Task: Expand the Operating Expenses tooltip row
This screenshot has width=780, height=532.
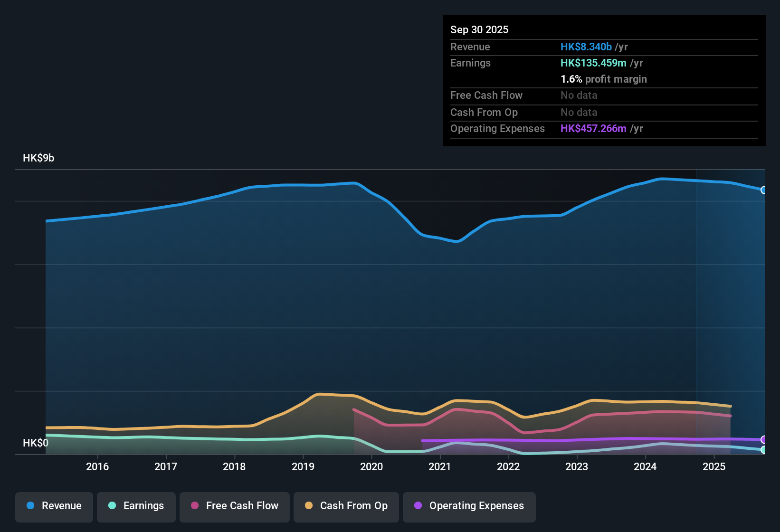Action: (x=497, y=128)
